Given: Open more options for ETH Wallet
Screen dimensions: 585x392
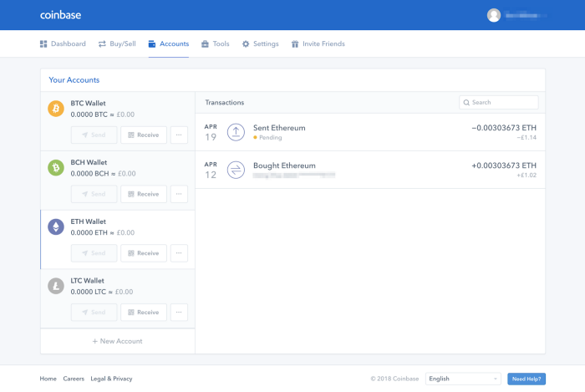Looking at the screenshot, I should point(179,253).
